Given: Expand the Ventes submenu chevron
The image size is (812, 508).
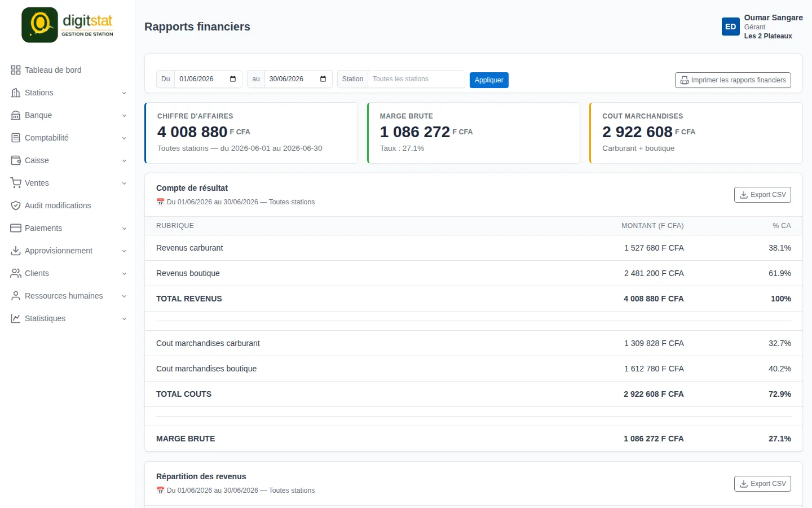Looking at the screenshot, I should coord(124,183).
